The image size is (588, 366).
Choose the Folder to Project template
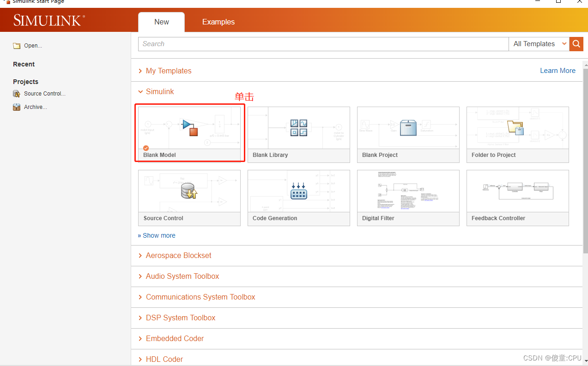(x=518, y=134)
